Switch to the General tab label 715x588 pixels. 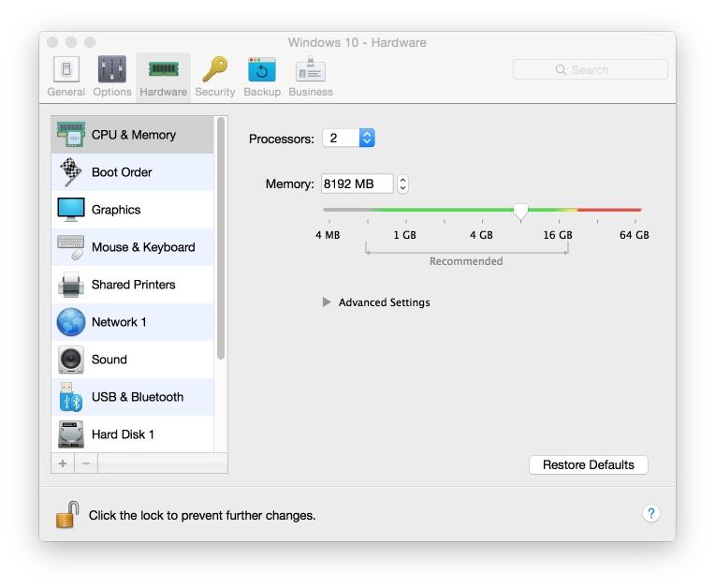(66, 92)
